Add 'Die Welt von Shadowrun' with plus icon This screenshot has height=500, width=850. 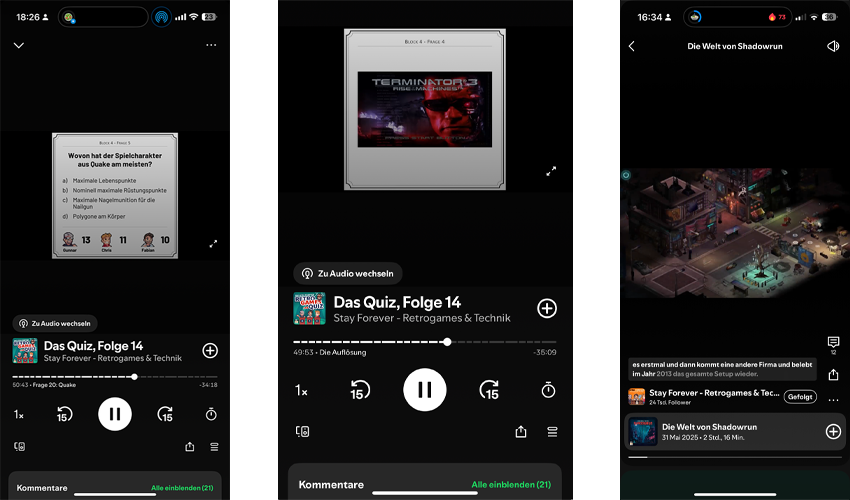tap(833, 431)
